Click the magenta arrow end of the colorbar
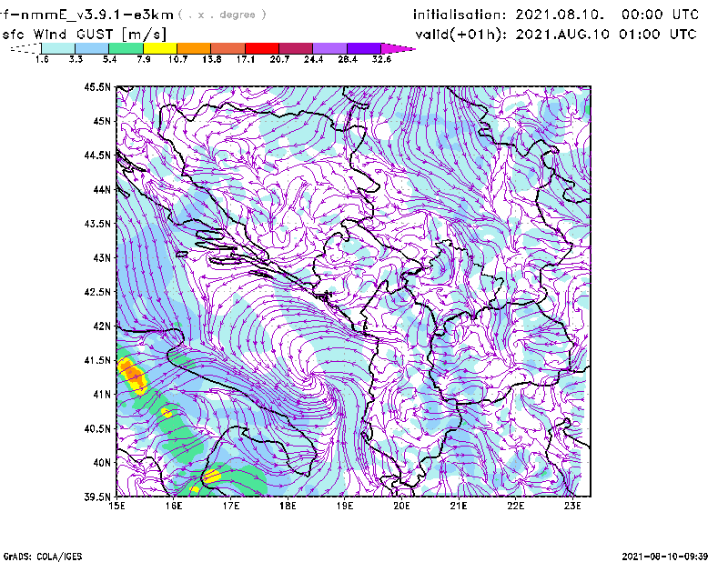 click(x=398, y=48)
